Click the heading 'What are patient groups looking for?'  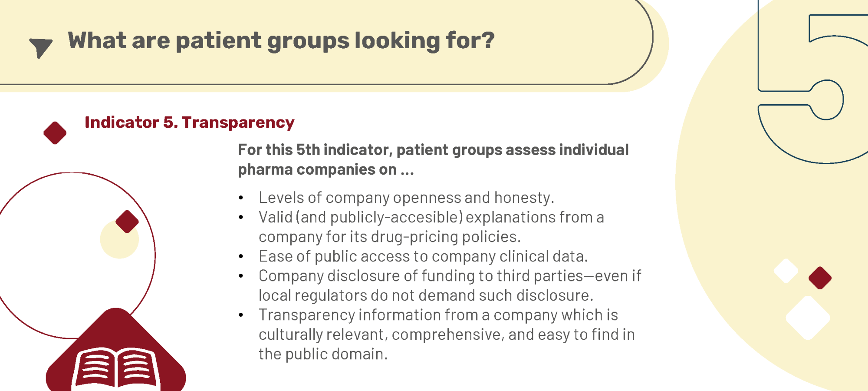[281, 41]
